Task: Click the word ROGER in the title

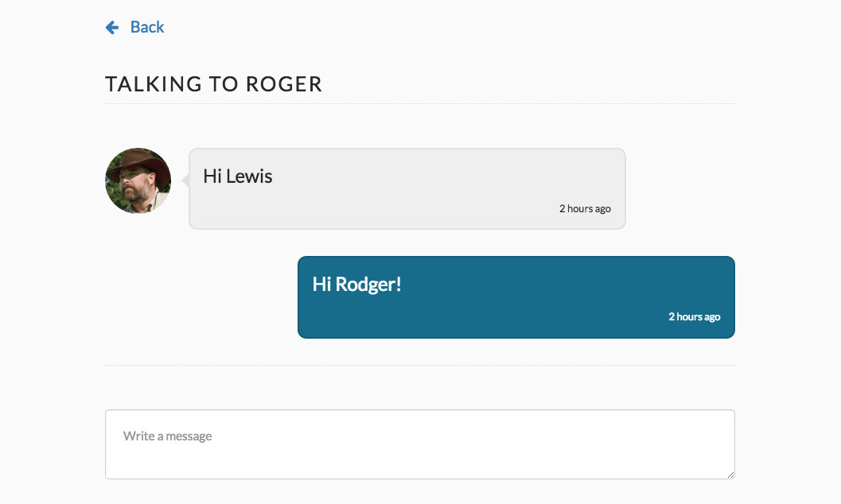Action: pos(284,84)
